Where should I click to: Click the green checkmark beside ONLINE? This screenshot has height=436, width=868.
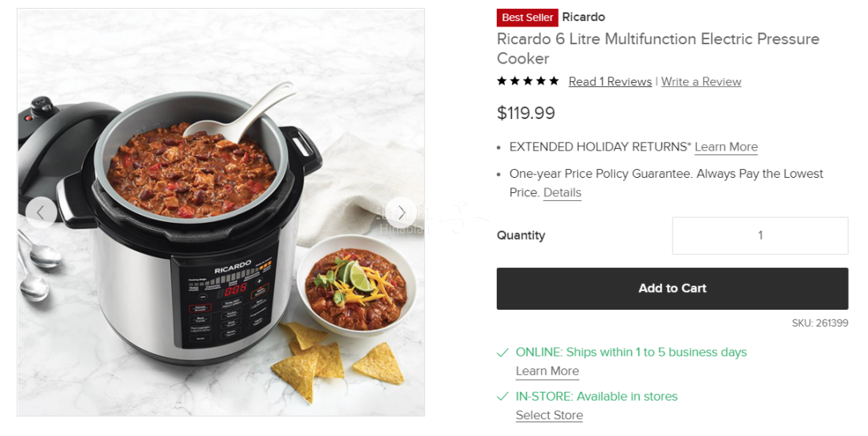point(502,352)
